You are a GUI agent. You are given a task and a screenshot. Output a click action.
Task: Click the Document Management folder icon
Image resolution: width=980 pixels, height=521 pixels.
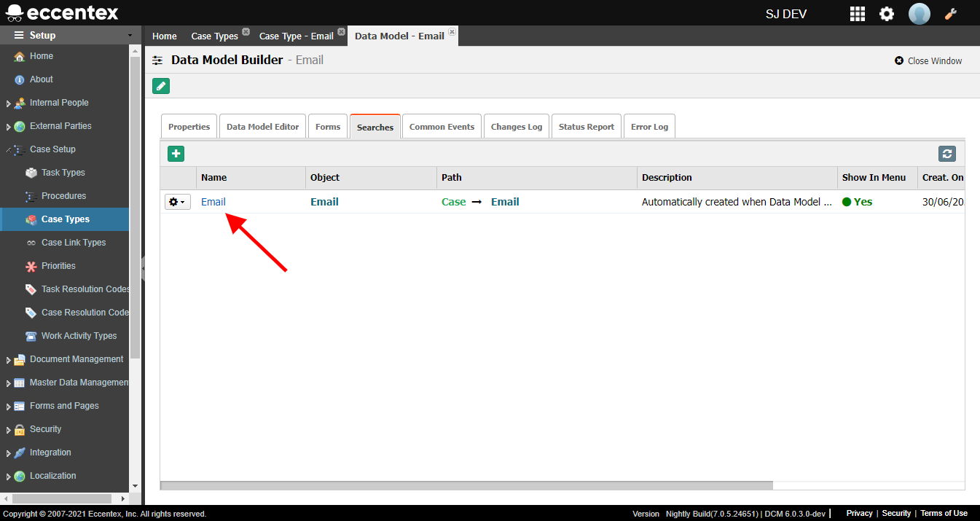click(x=20, y=359)
